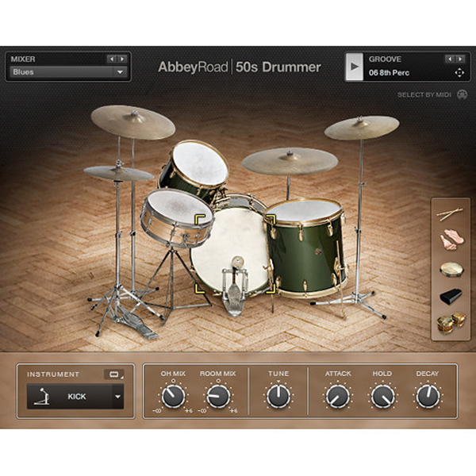Click the snare drum in the kit
476x476 pixels.
[x=177, y=217]
